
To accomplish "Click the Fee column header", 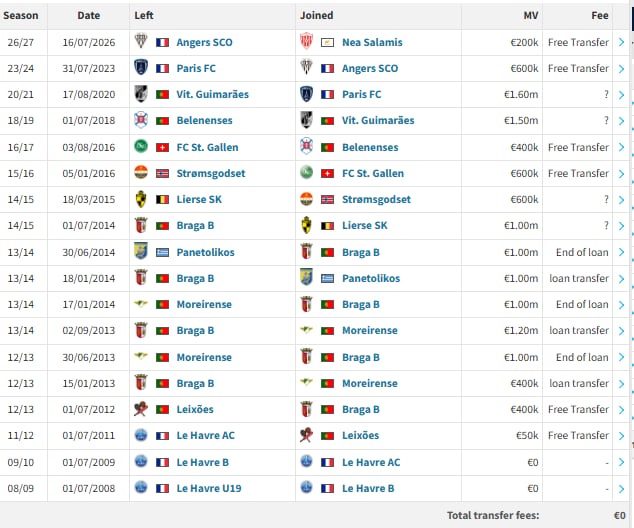I will pyautogui.click(x=600, y=15).
